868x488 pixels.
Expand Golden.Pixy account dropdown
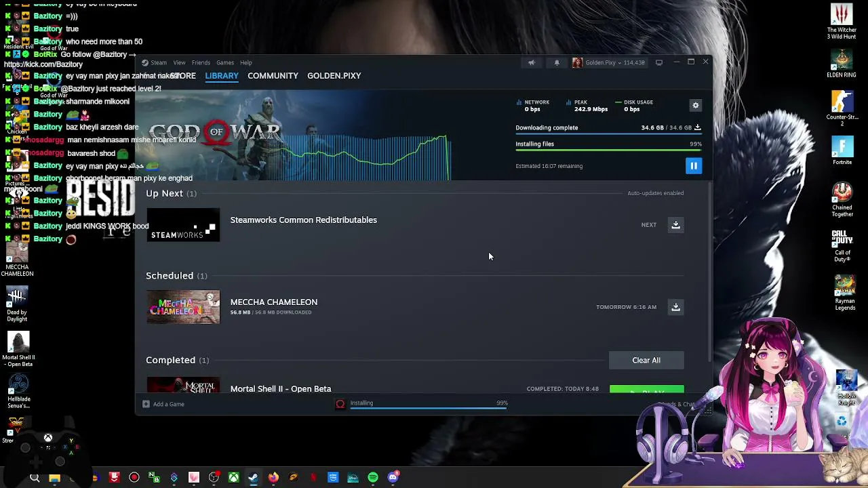(609, 62)
